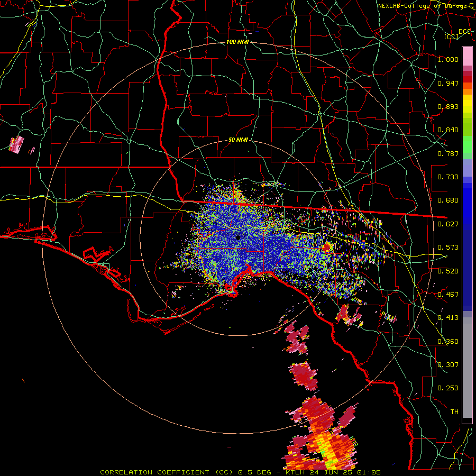Select the NEXLAB-College of DuPage title text
The height and width of the screenshot is (476, 476).
click(x=425, y=6)
